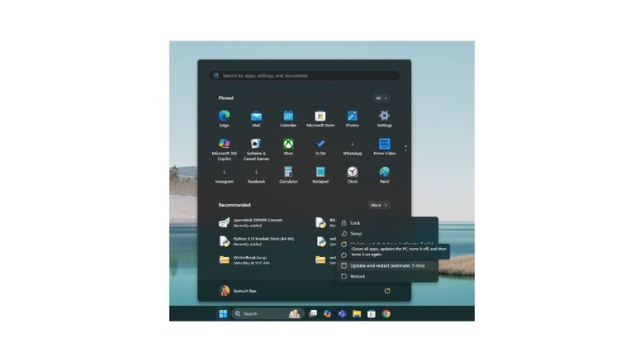The height and width of the screenshot is (362, 644).
Task: Launch the Photos app
Action: click(x=353, y=118)
